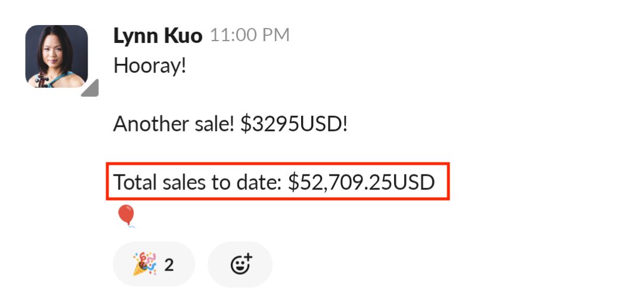
Task: Open the 11:00 PM timestamp link
Action: [x=250, y=36]
